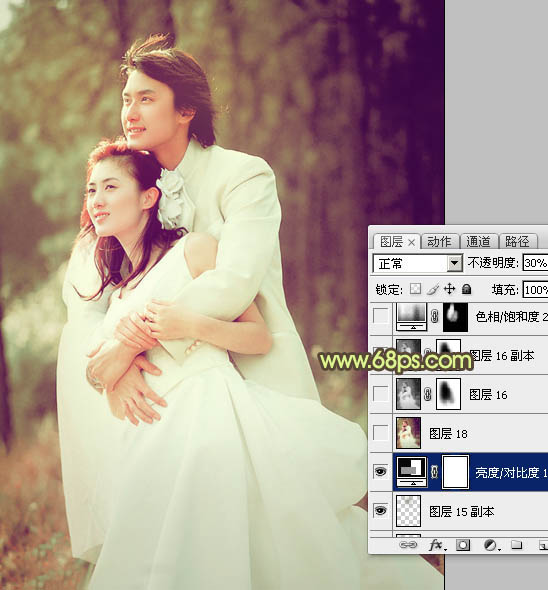Toggle the lock all padlock icon
The image size is (548, 590).
466,289
